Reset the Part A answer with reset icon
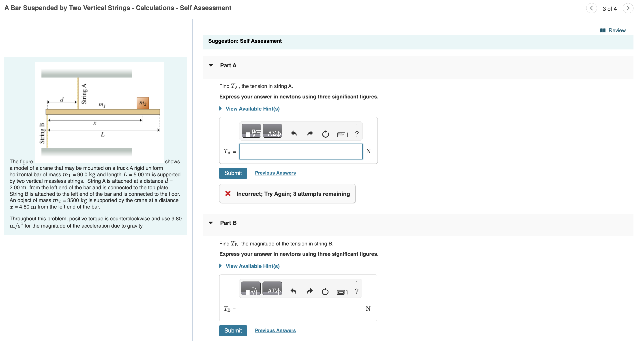This screenshot has height=341, width=644. [x=325, y=134]
